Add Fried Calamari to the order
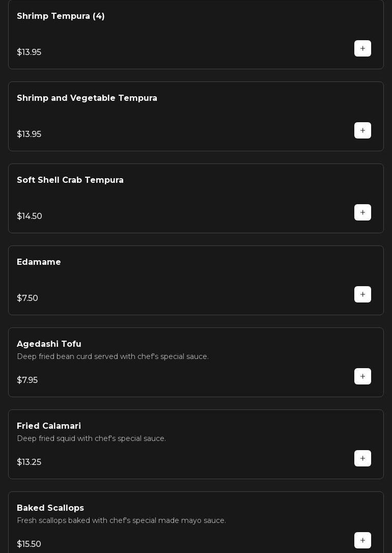 click(x=362, y=458)
